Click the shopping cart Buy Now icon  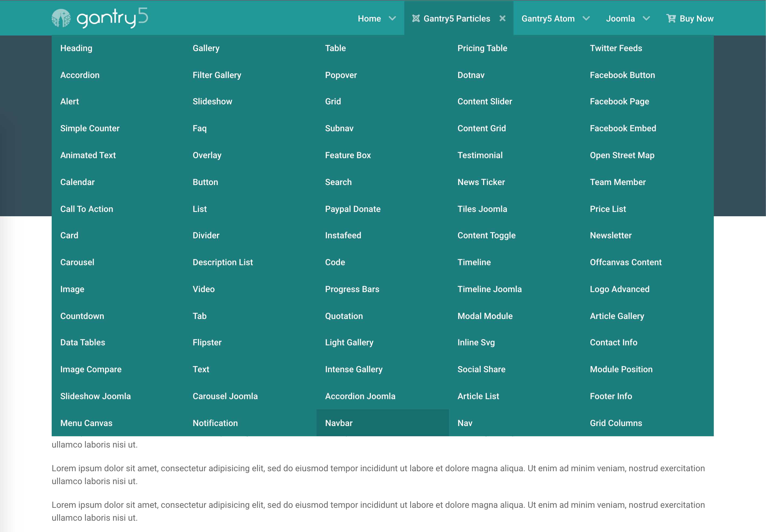[x=671, y=18]
